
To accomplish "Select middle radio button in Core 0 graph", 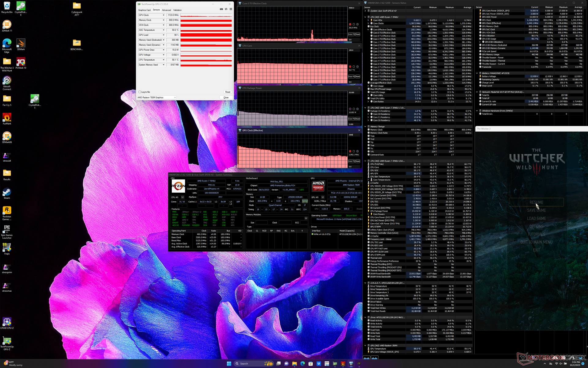I will tap(354, 24).
